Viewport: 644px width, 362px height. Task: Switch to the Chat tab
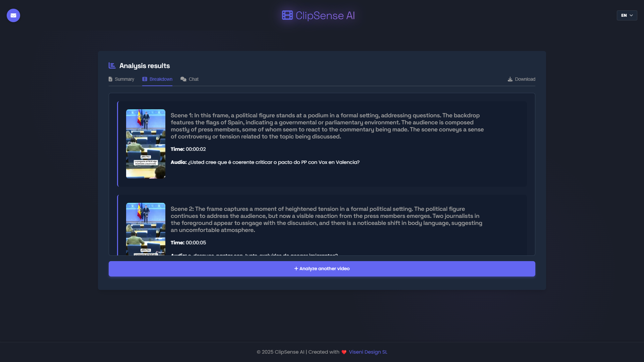(x=194, y=79)
